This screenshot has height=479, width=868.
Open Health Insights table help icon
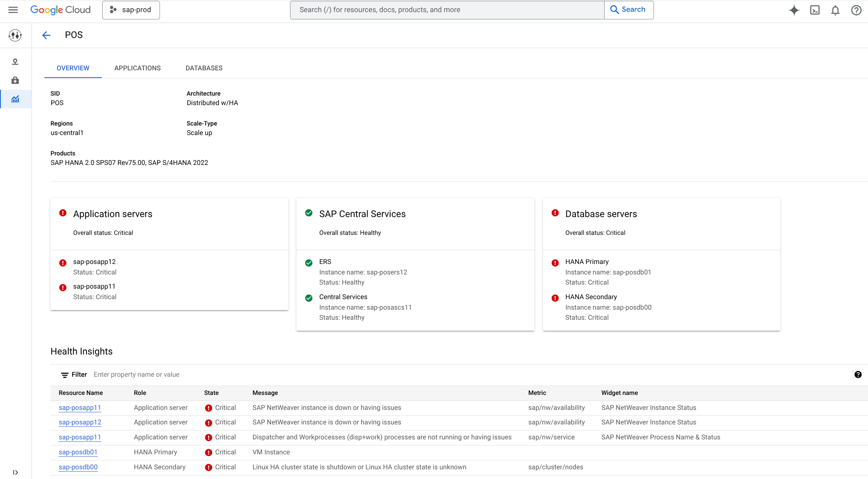(x=858, y=375)
